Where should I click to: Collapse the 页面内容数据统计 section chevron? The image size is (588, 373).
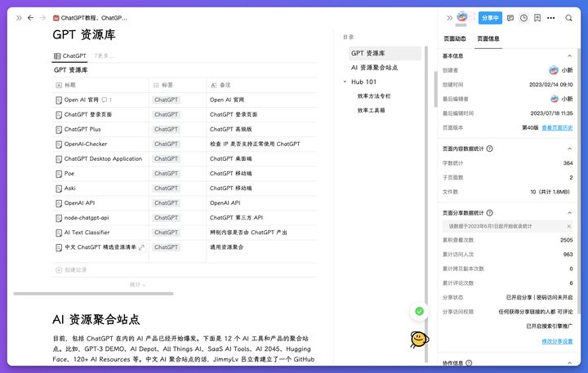569,149
